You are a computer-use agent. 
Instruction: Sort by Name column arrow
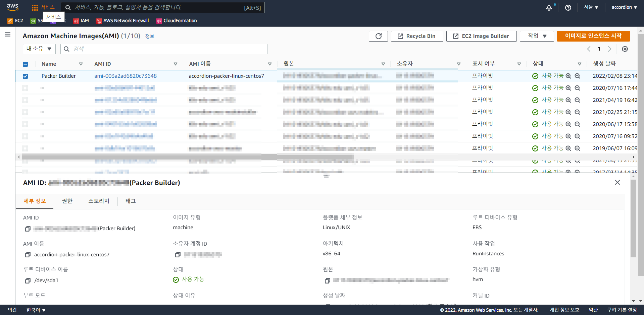pyautogui.click(x=81, y=64)
